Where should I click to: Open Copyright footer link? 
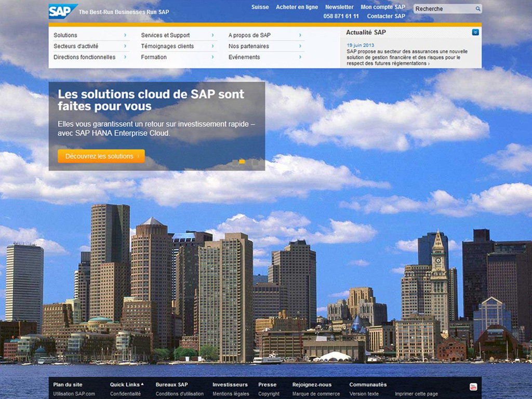269,394
